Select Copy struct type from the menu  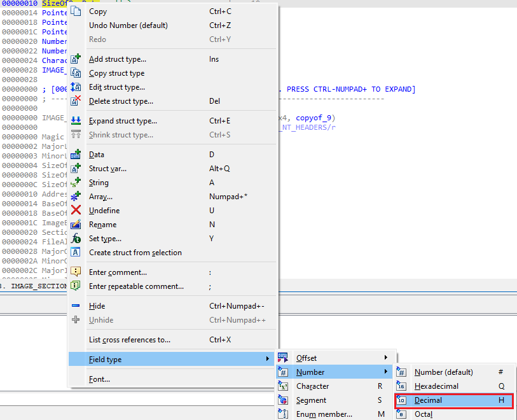click(x=118, y=73)
